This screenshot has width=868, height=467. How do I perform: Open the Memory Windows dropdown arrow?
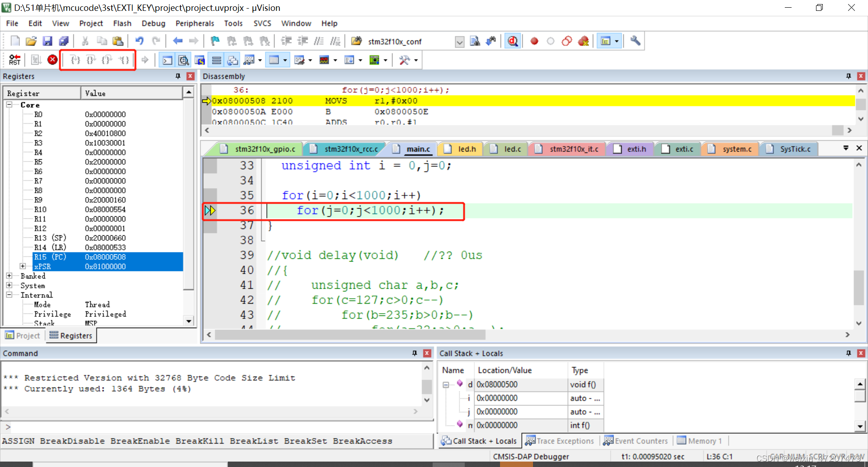tap(285, 59)
